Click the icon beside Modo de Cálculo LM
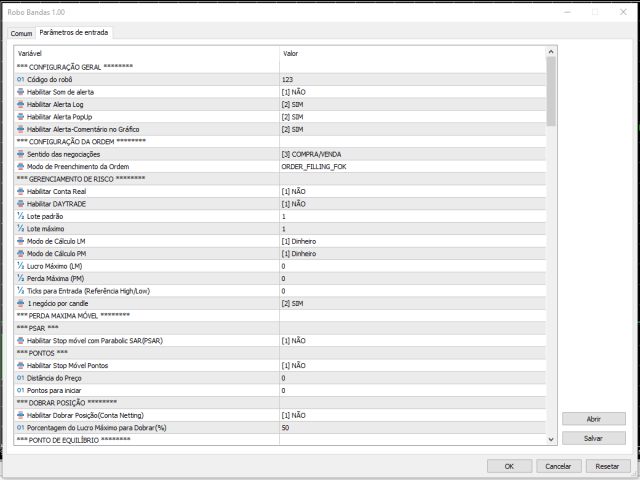 [x=20, y=241]
